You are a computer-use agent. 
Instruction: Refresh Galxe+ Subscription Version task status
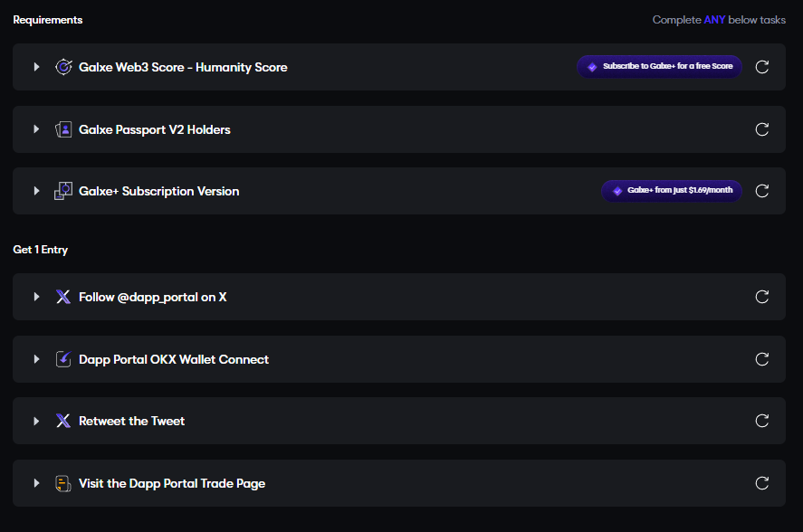click(x=762, y=191)
